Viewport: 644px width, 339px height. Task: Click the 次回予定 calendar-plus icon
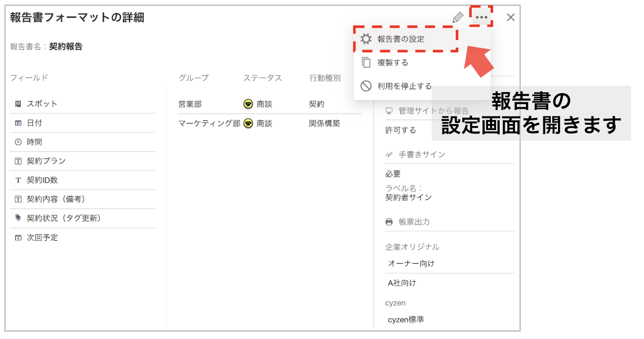coord(18,237)
